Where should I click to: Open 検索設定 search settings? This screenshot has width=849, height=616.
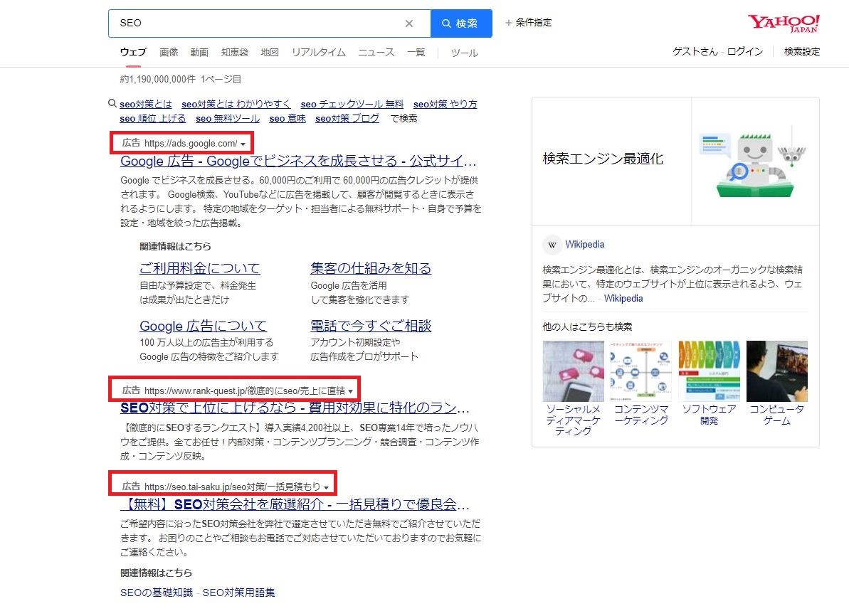click(802, 51)
